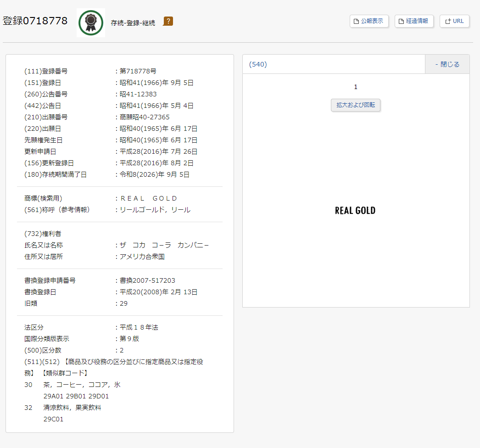Select expiry date 令和8(2026)年 9月 5日
480x448 pixels.
click(154, 174)
